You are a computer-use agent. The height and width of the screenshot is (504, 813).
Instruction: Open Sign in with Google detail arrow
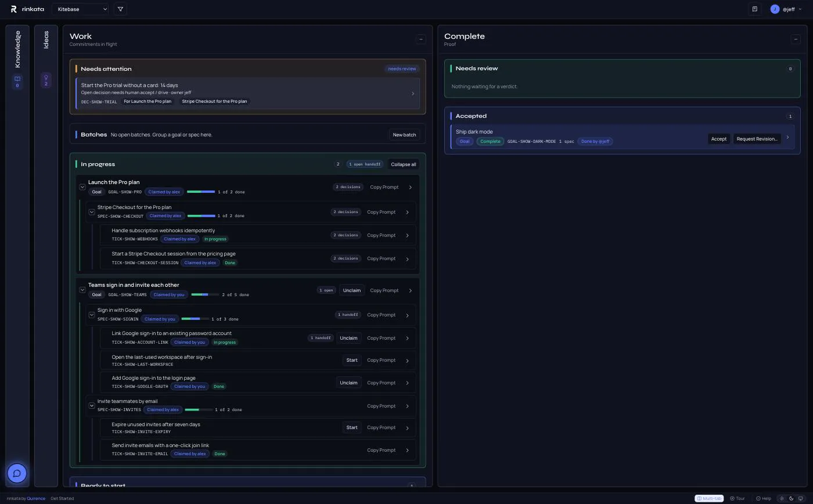click(407, 315)
